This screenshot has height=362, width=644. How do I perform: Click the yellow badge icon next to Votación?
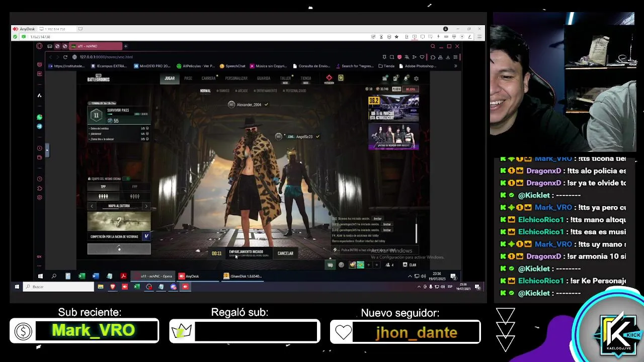[341, 78]
